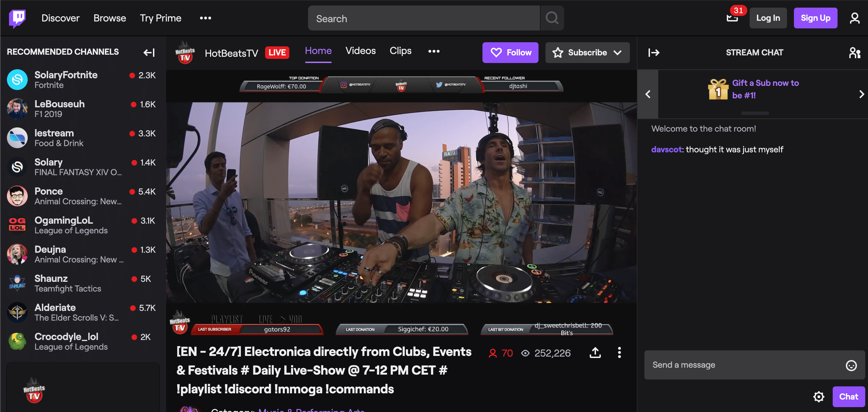The height and width of the screenshot is (412, 868).
Task: Open LeBouseuh channel avatar
Action: coord(17,109)
